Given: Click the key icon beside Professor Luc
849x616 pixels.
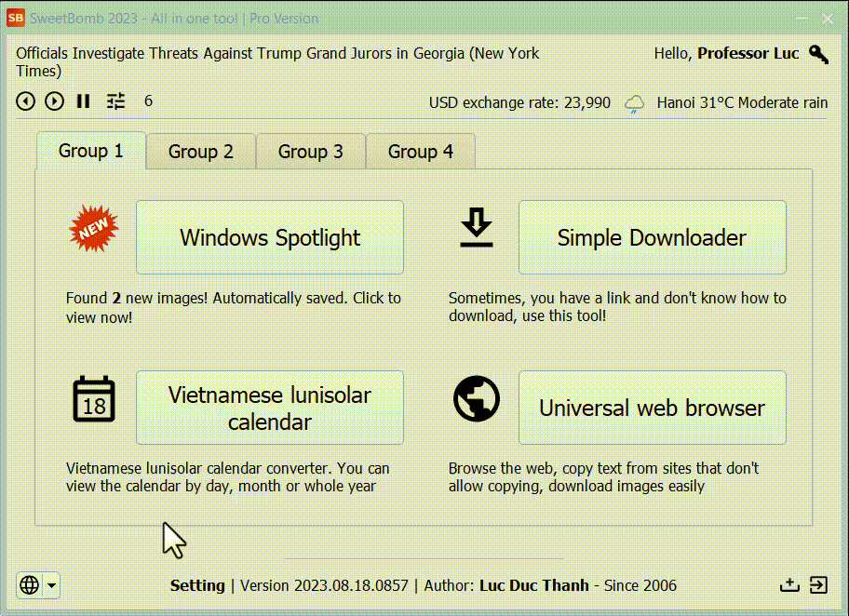Looking at the screenshot, I should click(x=818, y=54).
